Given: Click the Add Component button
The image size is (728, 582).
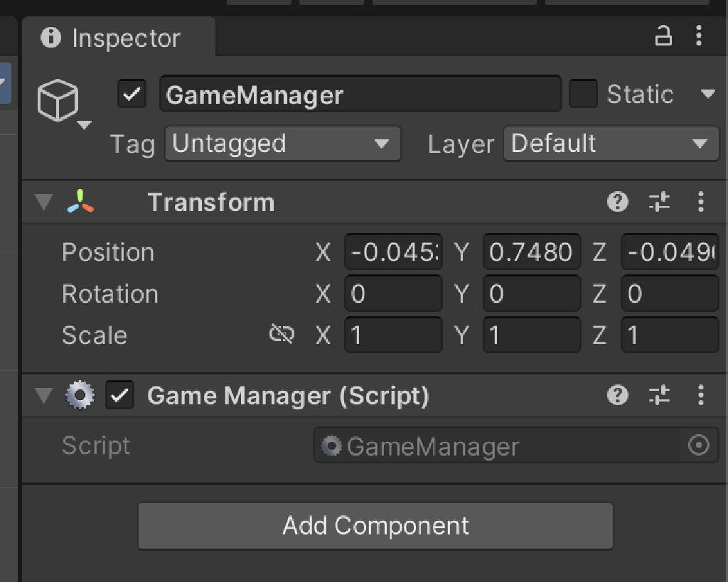Looking at the screenshot, I should pos(375,526).
